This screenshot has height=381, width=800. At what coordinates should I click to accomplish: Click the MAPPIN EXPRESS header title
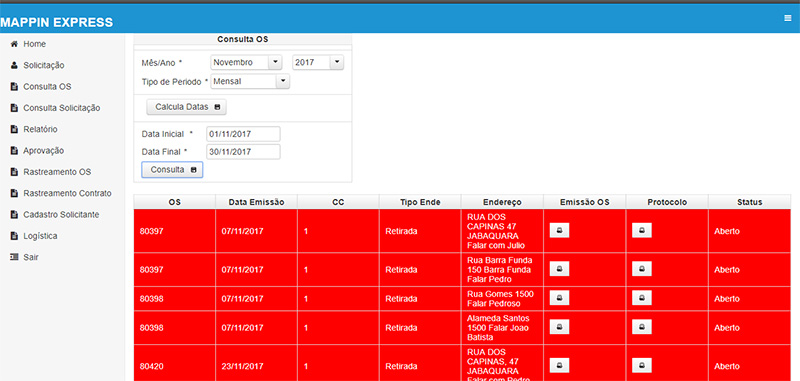(57, 22)
